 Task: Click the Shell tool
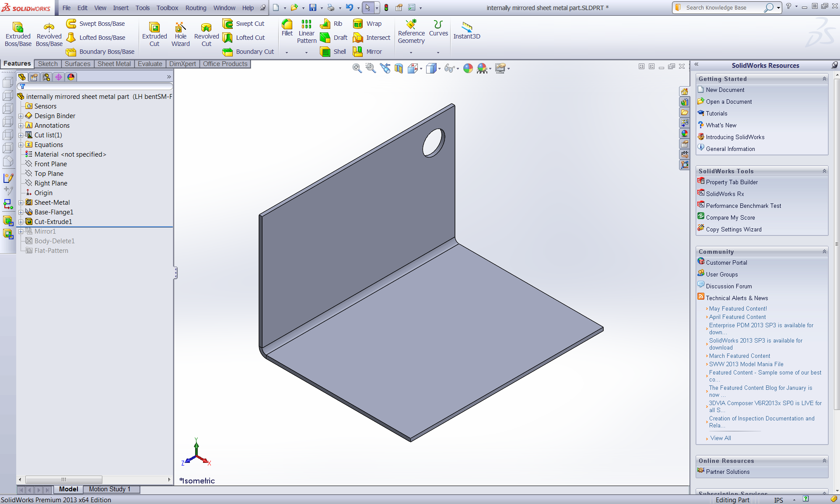click(333, 52)
